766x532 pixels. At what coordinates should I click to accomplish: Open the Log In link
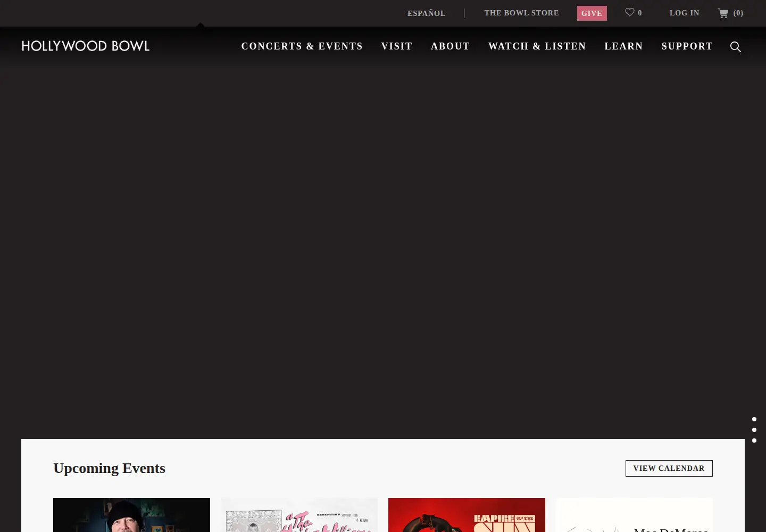click(684, 13)
